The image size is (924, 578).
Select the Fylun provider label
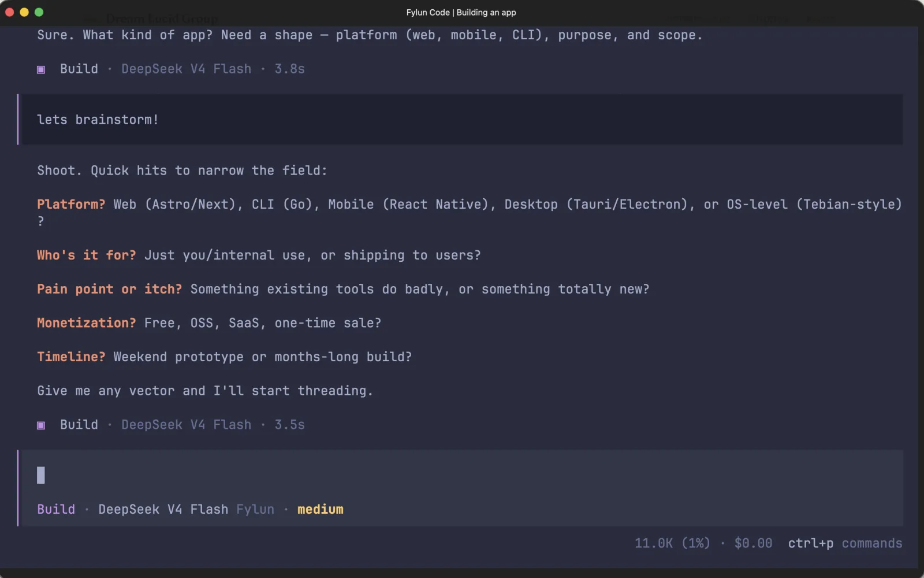coord(255,509)
